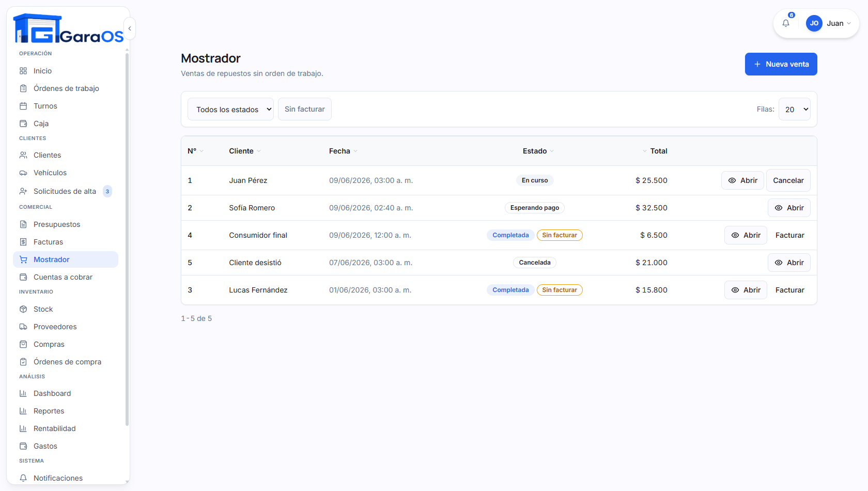Collapse the sidebar with the chevron button

(x=130, y=28)
